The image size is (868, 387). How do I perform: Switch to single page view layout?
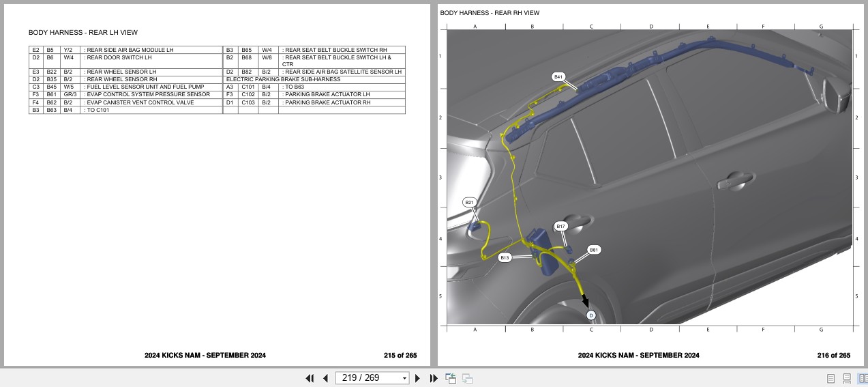(831, 378)
